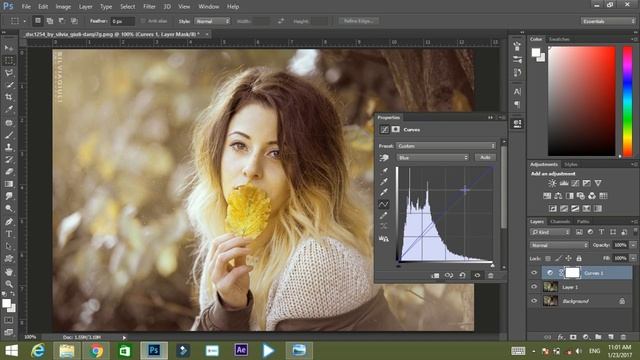640x360 pixels.
Task: Open the channel dropdown showing Blue
Action: 433,158
